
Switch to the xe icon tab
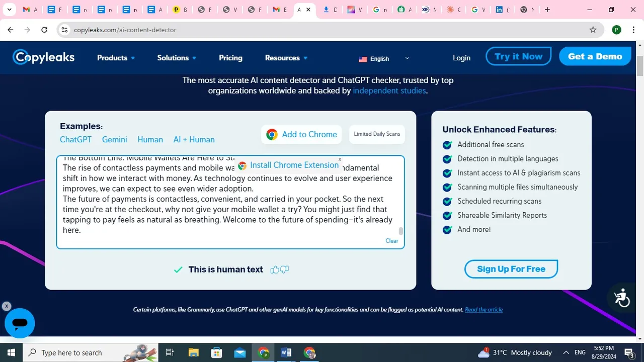coord(429,10)
